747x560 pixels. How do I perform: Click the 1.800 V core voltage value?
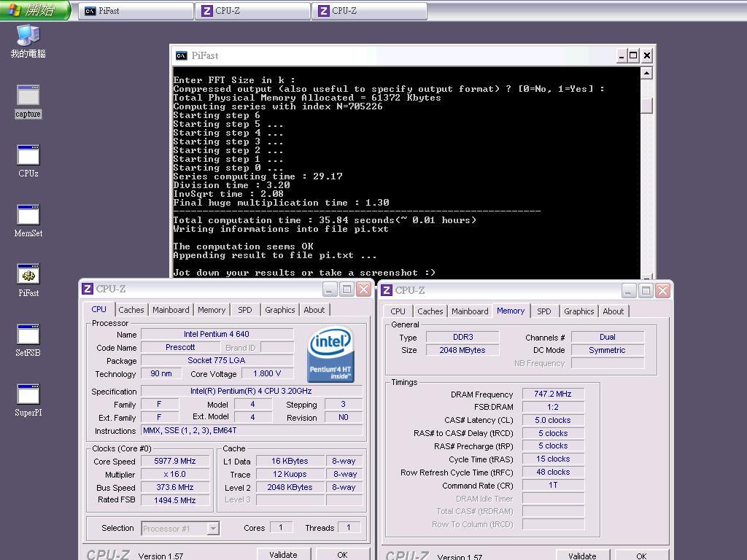(x=267, y=373)
